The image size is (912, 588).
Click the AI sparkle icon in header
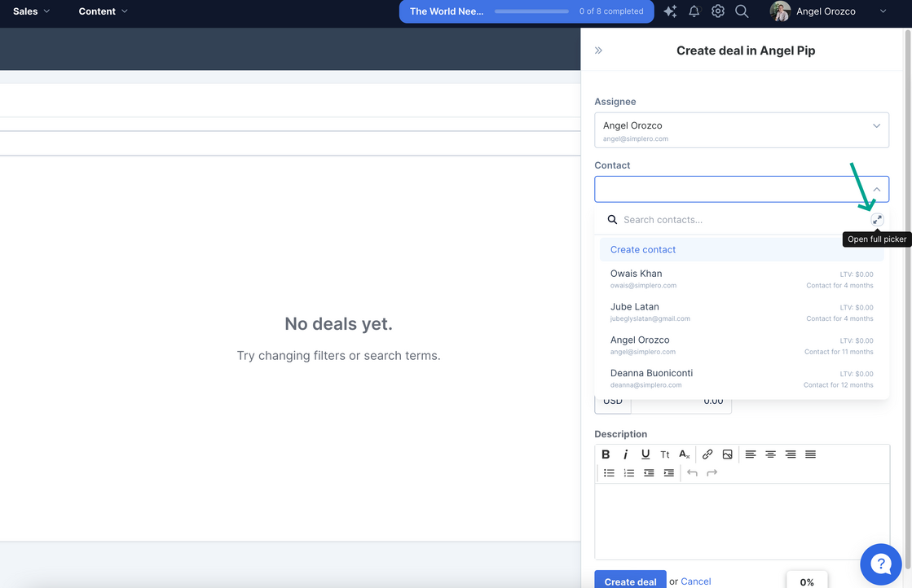670,11
